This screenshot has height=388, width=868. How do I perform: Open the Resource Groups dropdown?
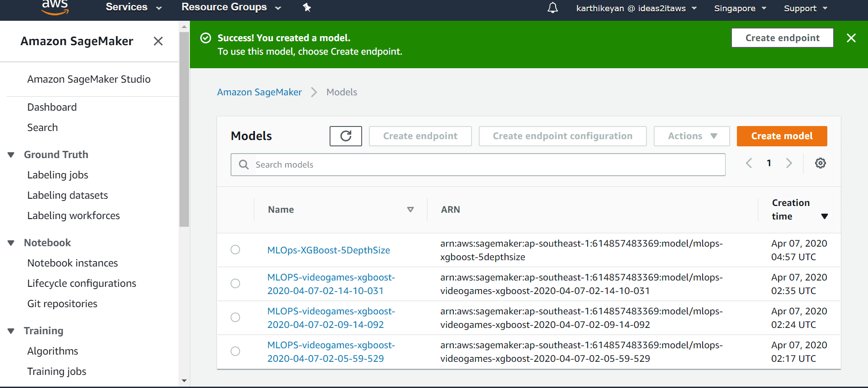(231, 7)
